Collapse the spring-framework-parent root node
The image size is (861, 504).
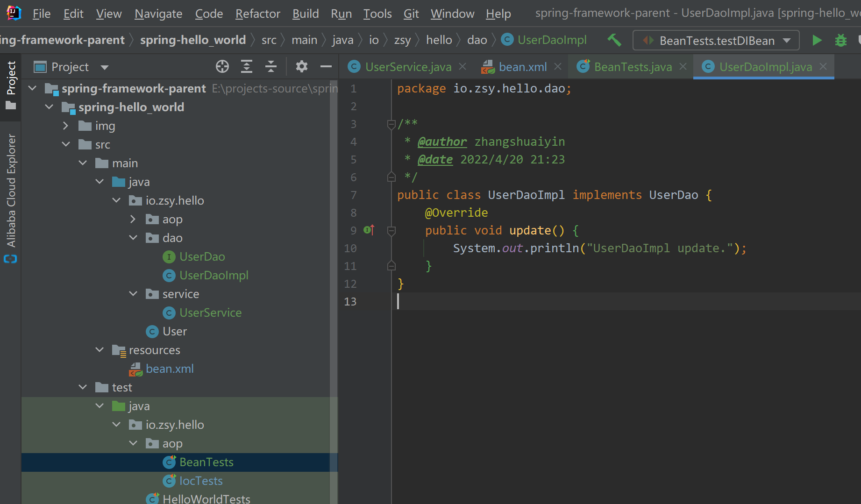click(x=32, y=88)
